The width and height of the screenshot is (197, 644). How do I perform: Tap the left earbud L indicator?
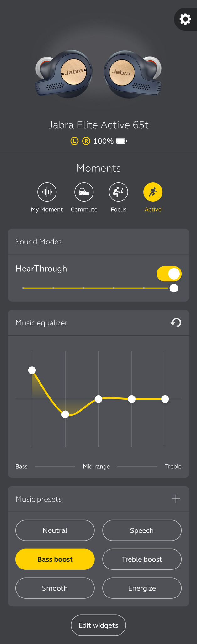[x=74, y=141]
